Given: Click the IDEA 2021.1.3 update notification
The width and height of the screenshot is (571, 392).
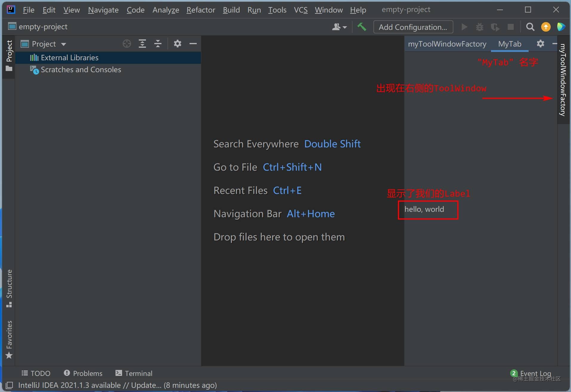Looking at the screenshot, I should point(117,385).
